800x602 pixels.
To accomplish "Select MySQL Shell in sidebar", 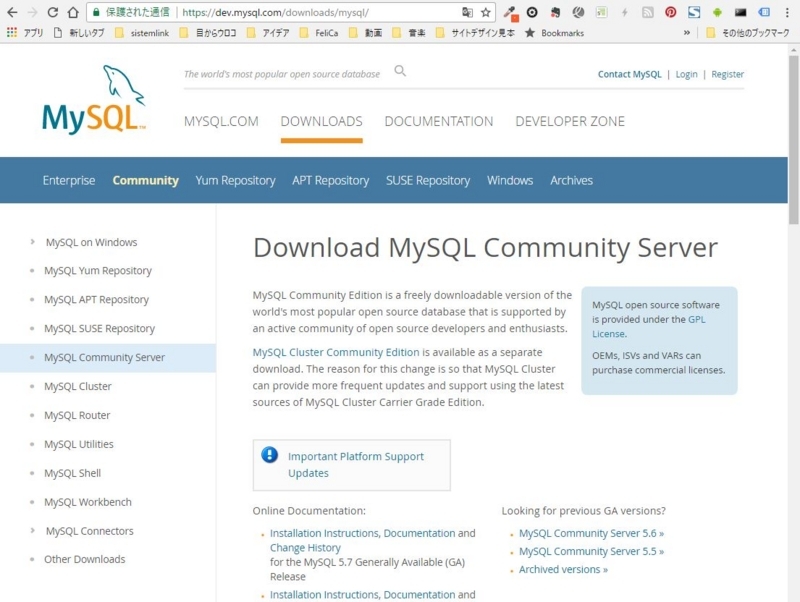I will point(72,473).
